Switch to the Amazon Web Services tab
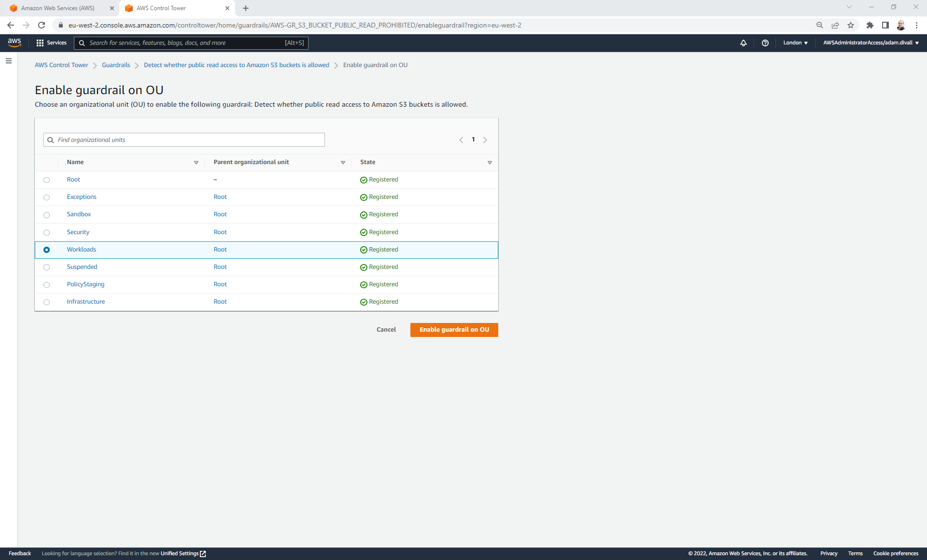Viewport: 927px width, 560px height. tap(58, 8)
